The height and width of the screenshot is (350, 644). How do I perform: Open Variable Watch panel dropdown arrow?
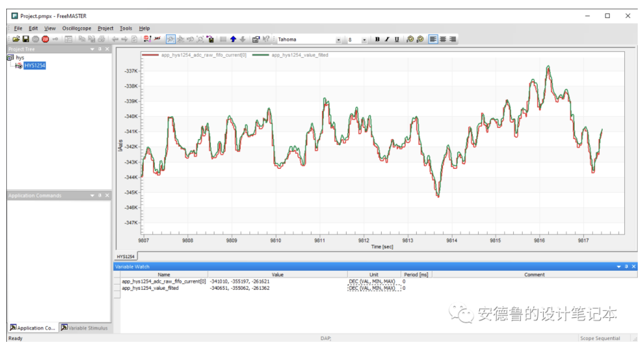tap(619, 266)
